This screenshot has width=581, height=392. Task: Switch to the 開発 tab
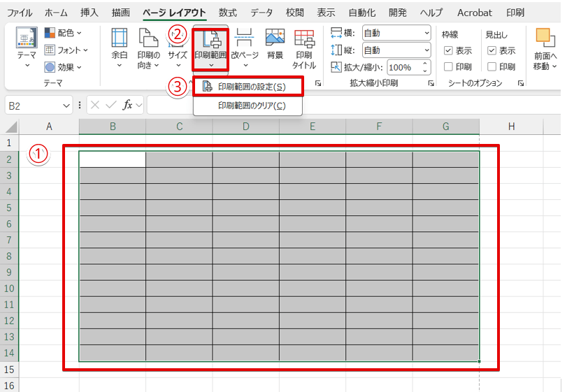398,13
